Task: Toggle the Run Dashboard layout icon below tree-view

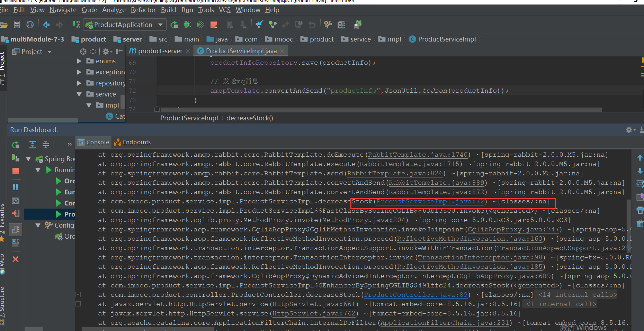Action: 16,243
